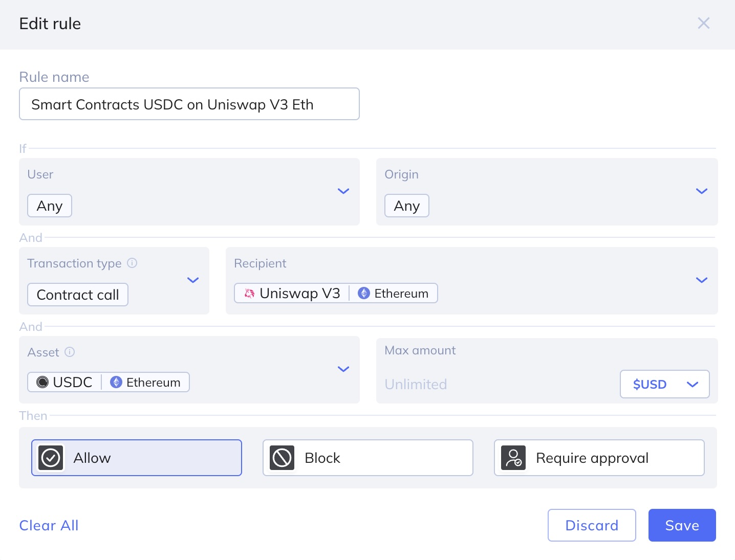Click the Any chip under Origin

(x=407, y=206)
